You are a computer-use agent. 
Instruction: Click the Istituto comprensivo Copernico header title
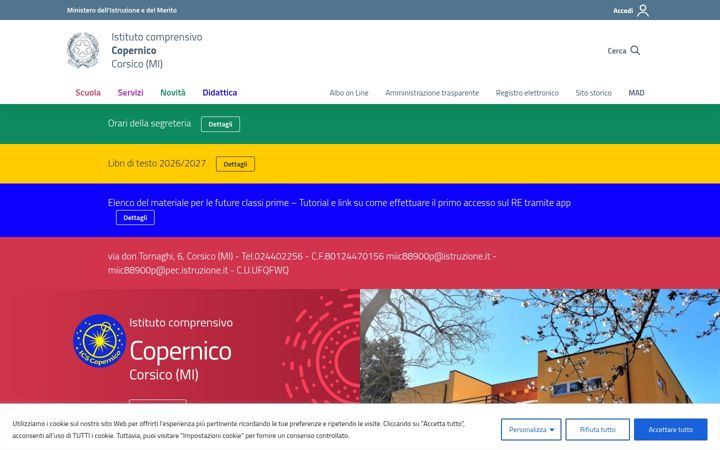click(x=156, y=50)
